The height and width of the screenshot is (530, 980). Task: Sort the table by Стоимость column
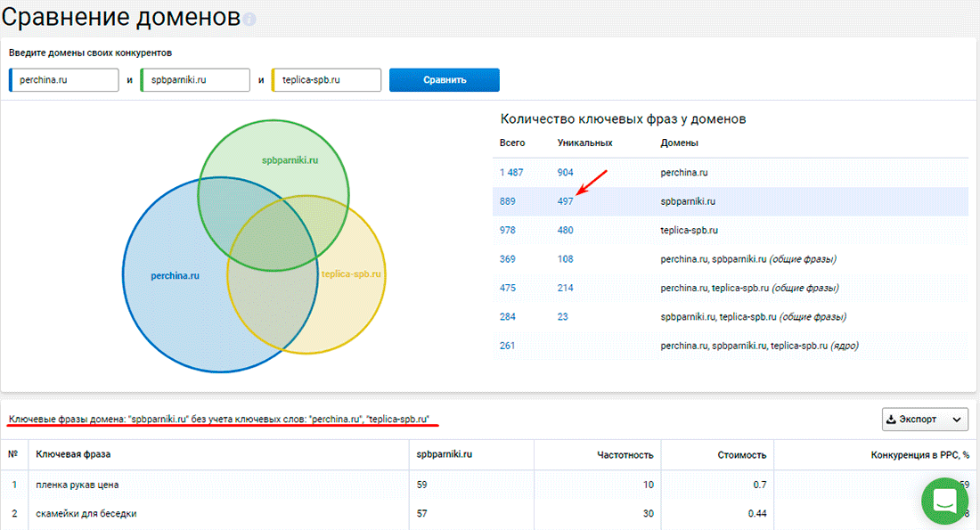743,455
